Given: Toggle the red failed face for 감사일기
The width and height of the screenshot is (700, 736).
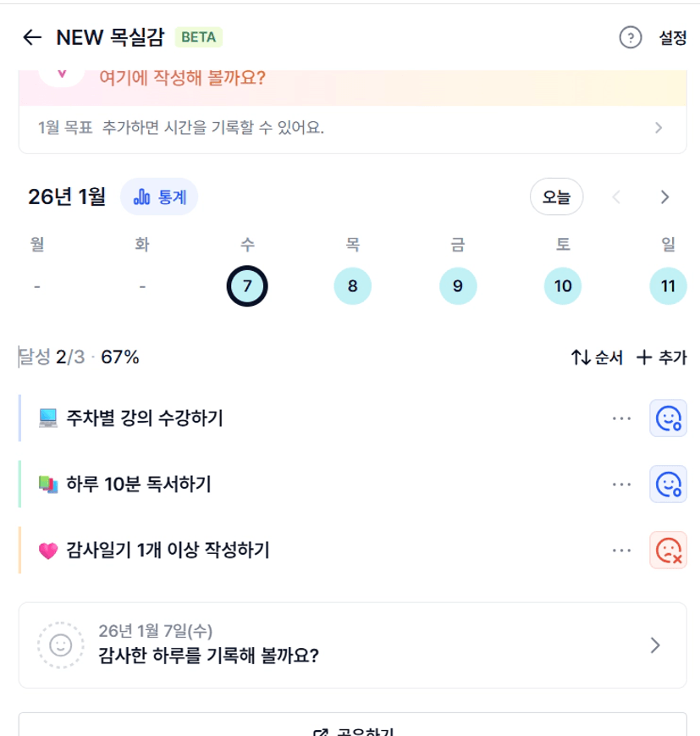Looking at the screenshot, I should click(x=668, y=551).
